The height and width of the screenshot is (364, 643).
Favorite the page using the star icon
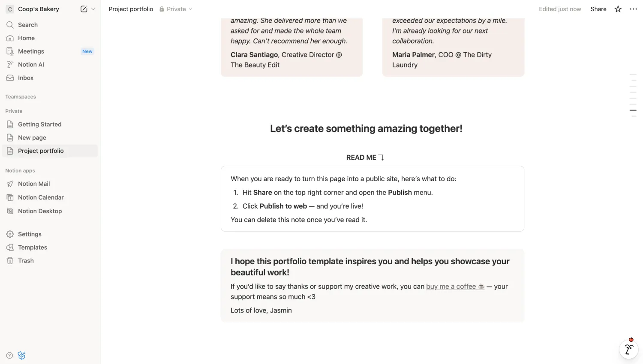coord(618,9)
